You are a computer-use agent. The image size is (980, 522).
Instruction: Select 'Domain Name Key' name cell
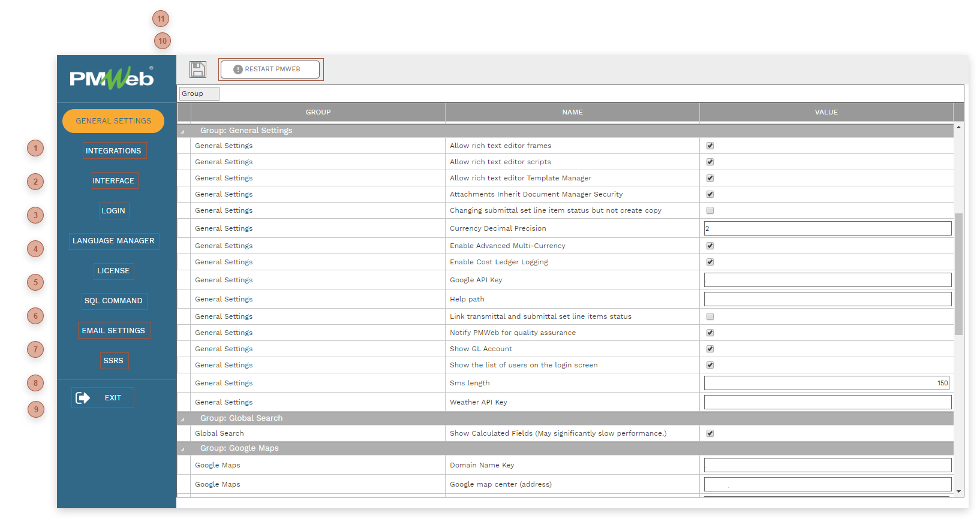coord(572,465)
